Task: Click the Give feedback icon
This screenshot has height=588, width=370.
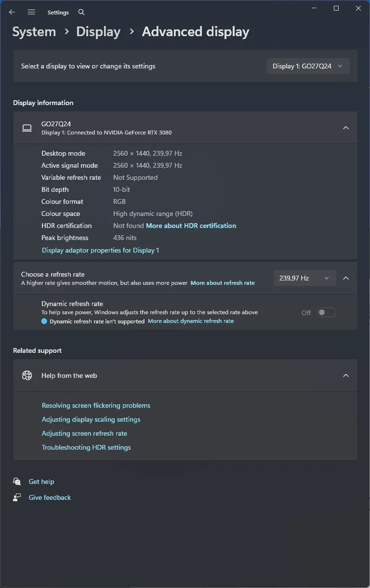Action: coord(17,497)
